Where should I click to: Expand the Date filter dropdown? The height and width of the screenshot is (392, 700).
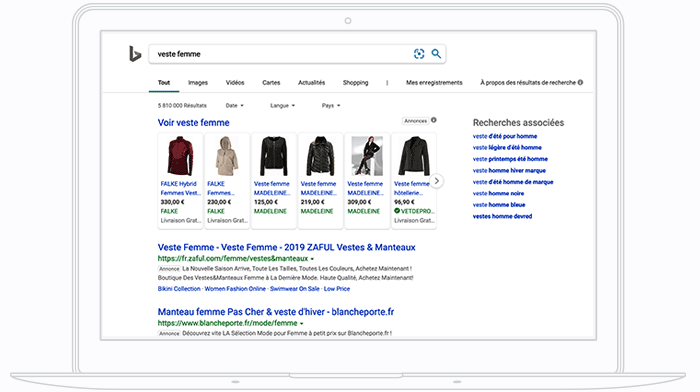pyautogui.click(x=234, y=106)
